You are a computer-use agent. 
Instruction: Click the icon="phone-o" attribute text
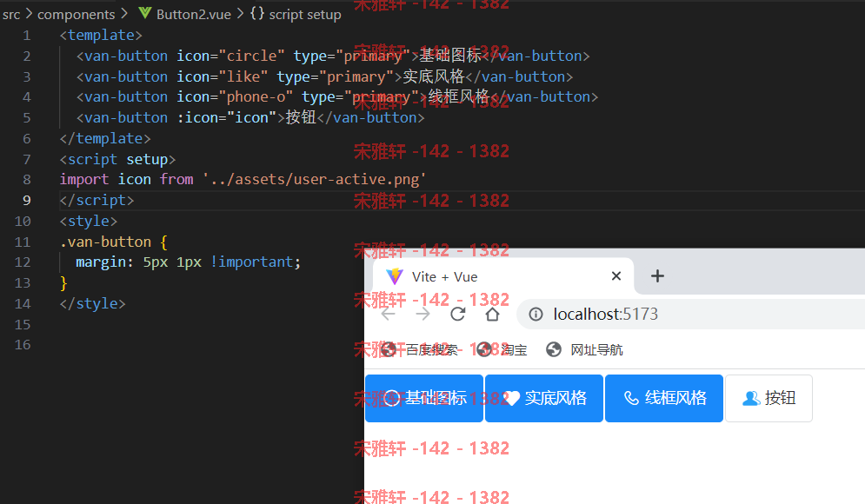point(235,97)
